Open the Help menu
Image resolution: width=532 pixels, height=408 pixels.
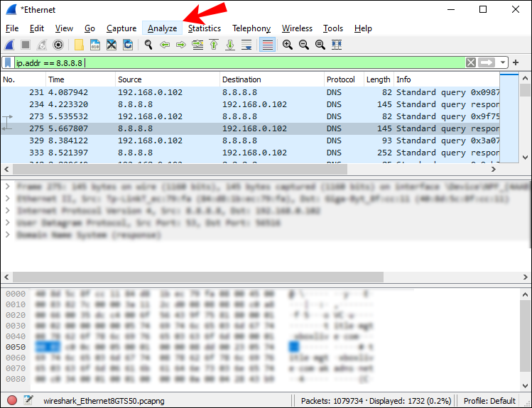[x=363, y=28]
